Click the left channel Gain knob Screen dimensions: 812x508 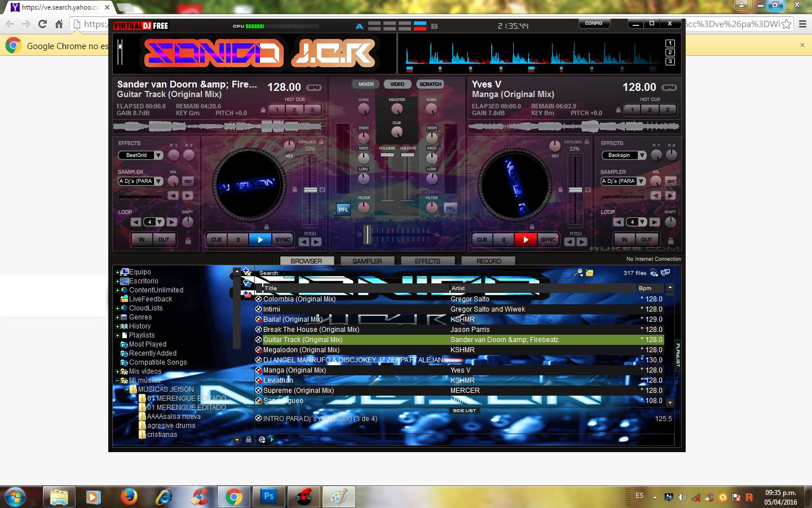(364, 109)
